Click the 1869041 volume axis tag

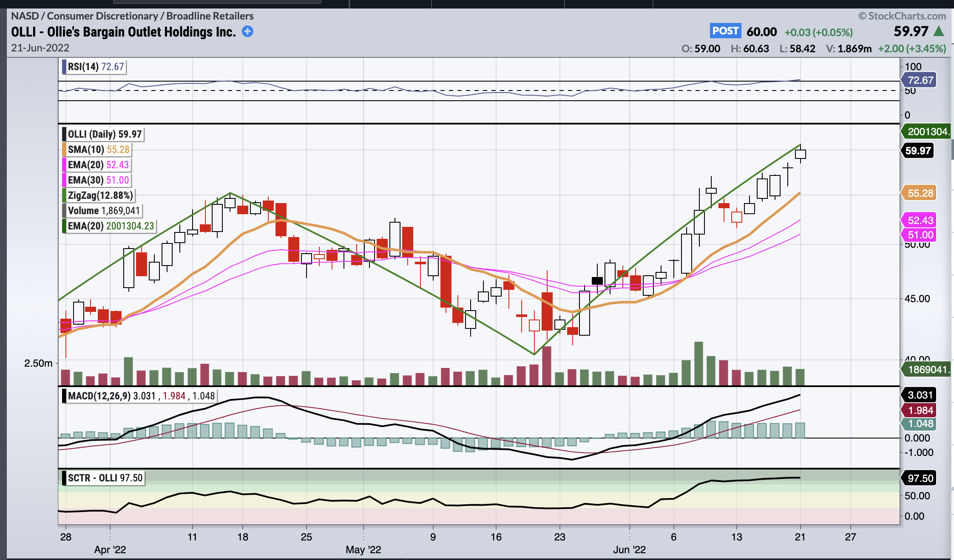[926, 370]
